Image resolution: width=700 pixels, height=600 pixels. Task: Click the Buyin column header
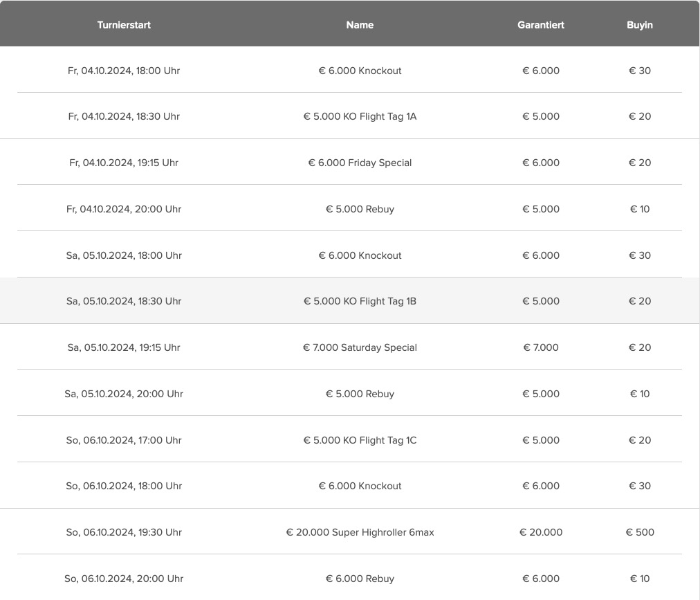pos(640,25)
